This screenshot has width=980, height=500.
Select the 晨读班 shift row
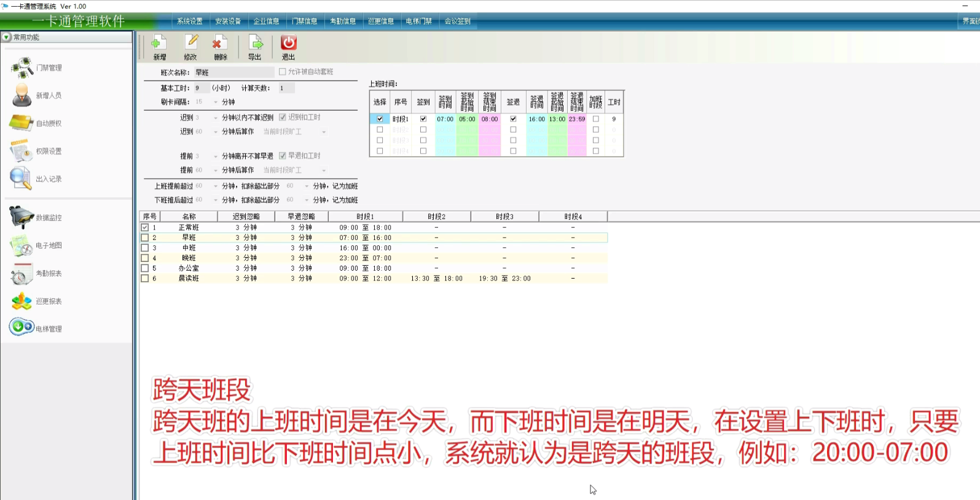point(189,279)
